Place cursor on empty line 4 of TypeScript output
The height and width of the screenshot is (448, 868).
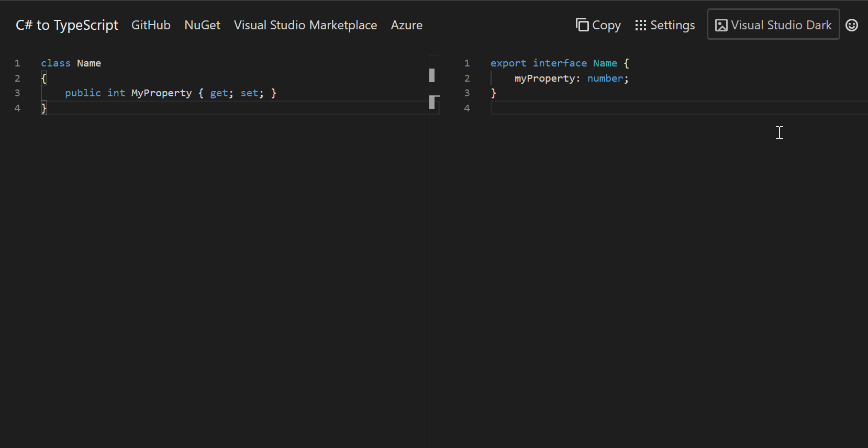(678, 108)
